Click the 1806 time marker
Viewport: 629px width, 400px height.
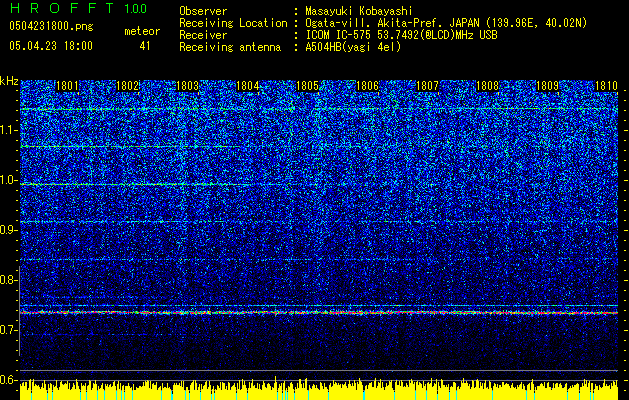coord(368,86)
